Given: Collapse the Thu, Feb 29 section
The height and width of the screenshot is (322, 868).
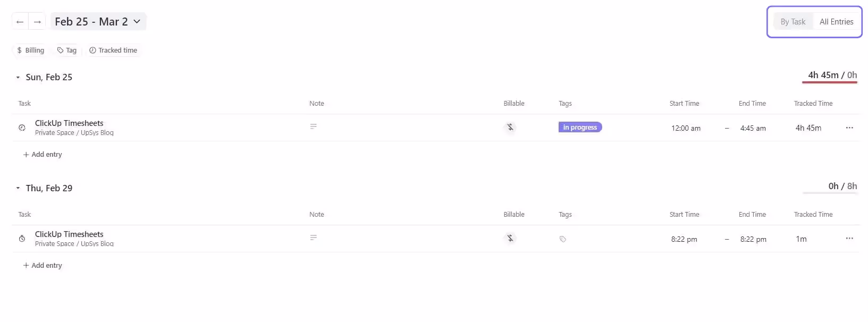Looking at the screenshot, I should 18,188.
